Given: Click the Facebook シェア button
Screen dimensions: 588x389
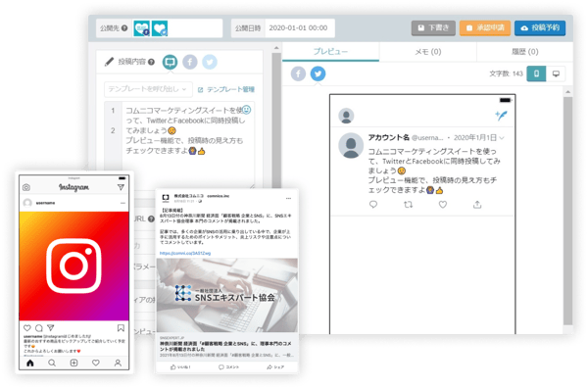Looking at the screenshot, I should click(275, 366).
